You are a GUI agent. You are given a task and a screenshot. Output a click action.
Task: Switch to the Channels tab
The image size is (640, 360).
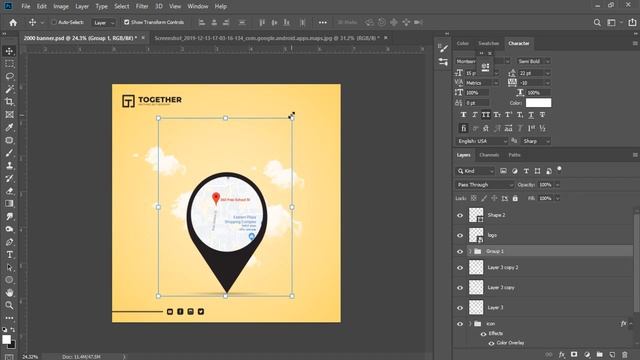[x=489, y=155]
